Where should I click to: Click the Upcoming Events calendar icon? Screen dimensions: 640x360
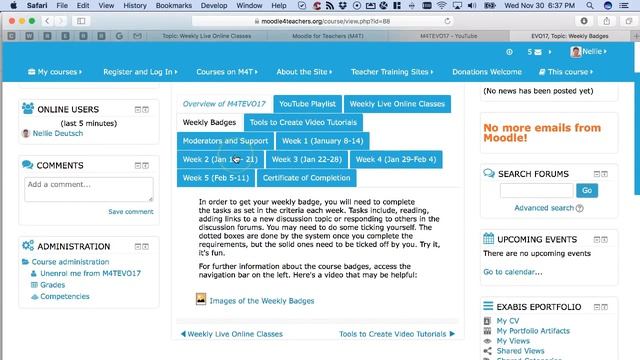coord(489,238)
